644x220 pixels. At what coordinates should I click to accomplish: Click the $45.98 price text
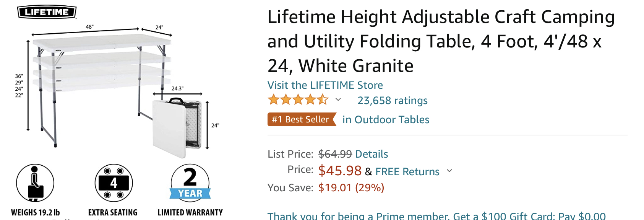(x=340, y=171)
